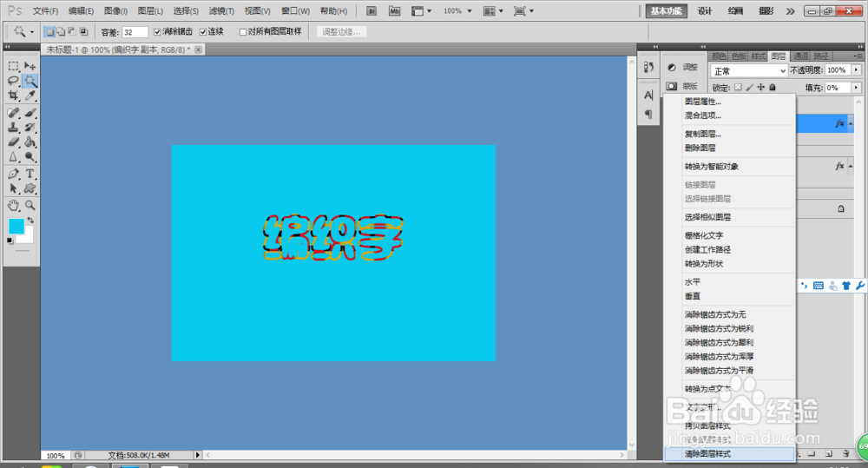Open the fill 填充 slider arrow
The height and width of the screenshot is (468, 868).
click(857, 88)
